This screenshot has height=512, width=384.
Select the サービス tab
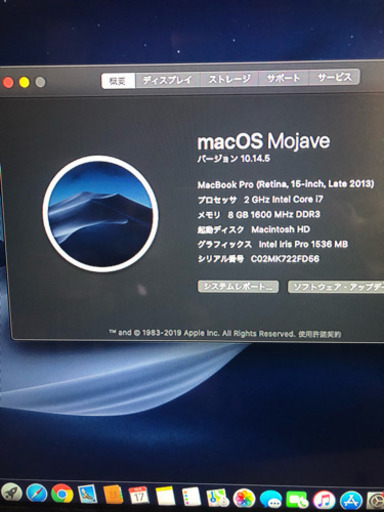[x=334, y=77]
